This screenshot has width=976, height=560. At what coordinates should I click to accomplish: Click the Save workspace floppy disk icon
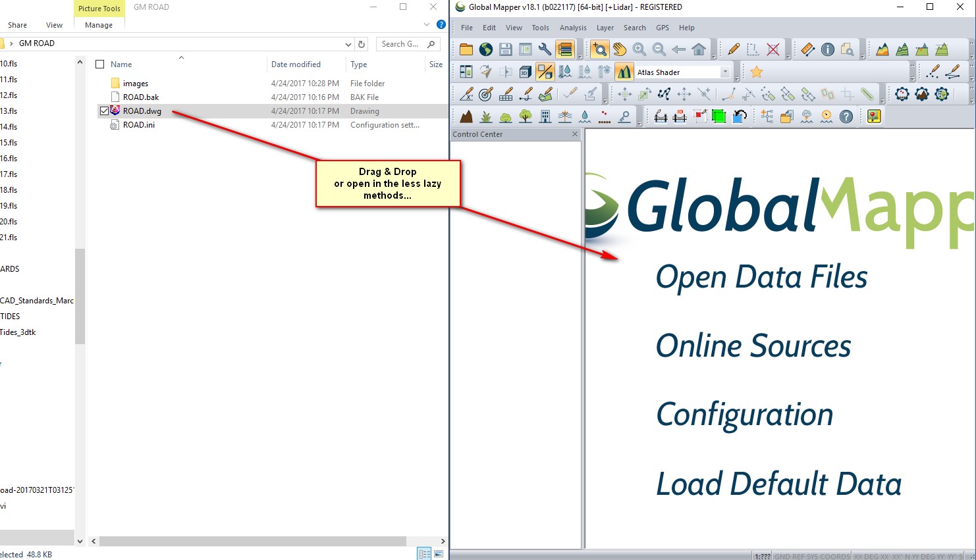[506, 49]
